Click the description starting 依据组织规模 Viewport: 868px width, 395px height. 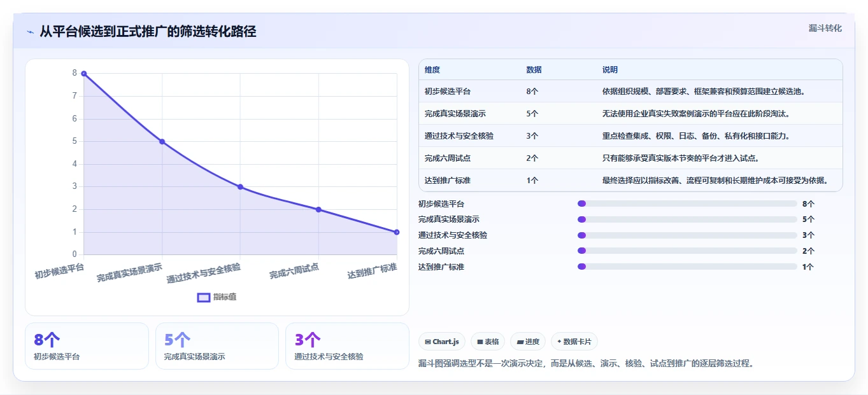(x=704, y=92)
